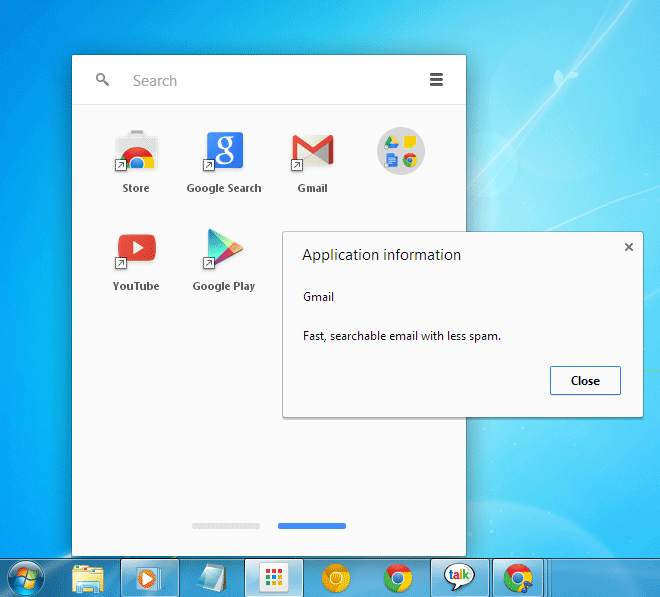Screen dimensions: 660x597
Task: Open Google Talk from the taskbar
Action: point(460,578)
